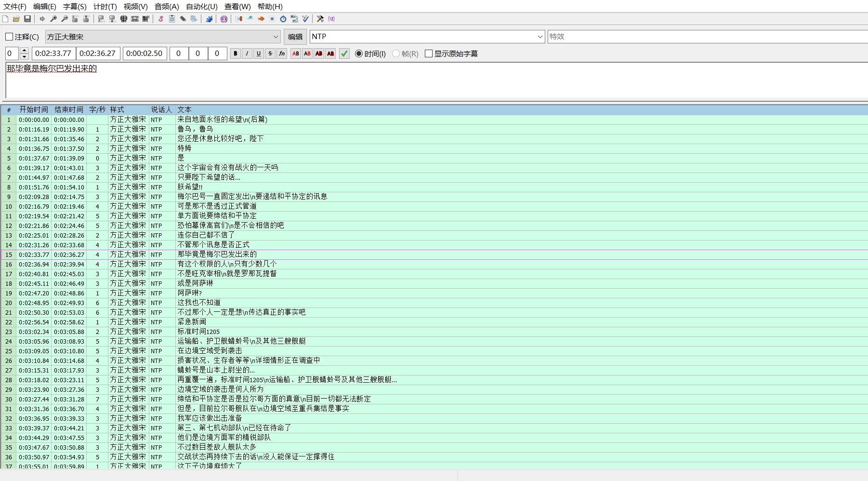Open the 视频(V) menu
This screenshot has height=481, width=868.
pos(135,6)
